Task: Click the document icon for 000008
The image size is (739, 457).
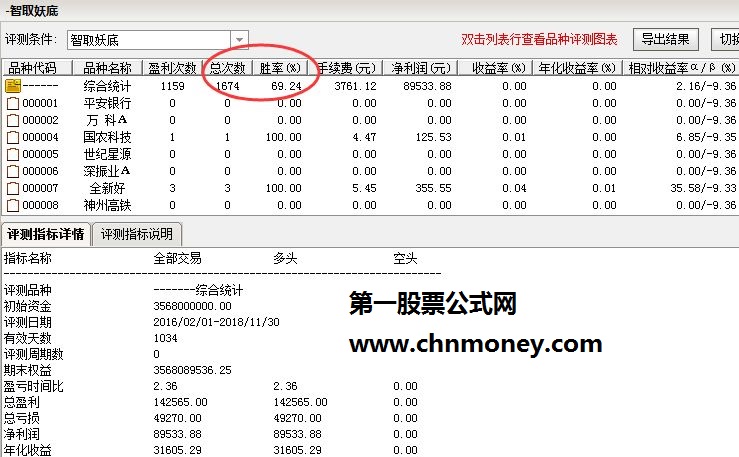Action: pyautogui.click(x=13, y=205)
